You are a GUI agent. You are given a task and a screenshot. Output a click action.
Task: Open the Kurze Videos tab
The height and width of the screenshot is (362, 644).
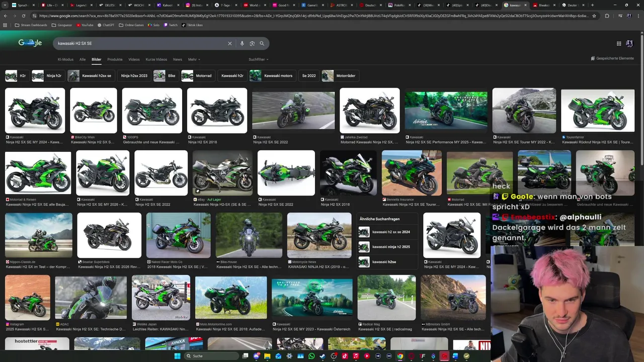coord(156,59)
